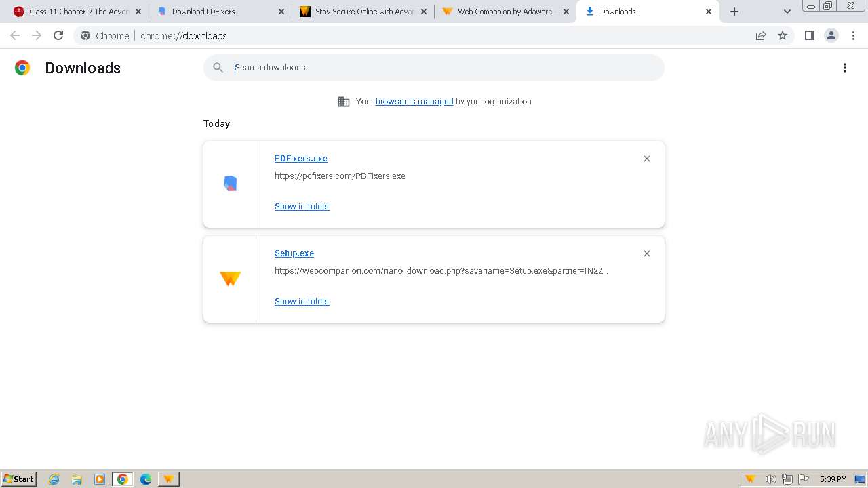The width and height of the screenshot is (868, 488).
Task: Click the Chrome logo beside Downloads
Action: point(22,68)
